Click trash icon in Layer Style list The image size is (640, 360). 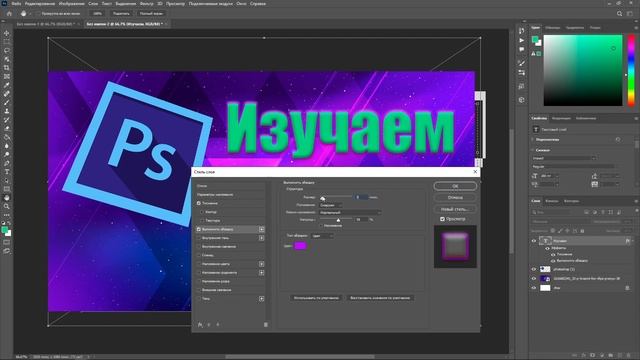coord(266,324)
